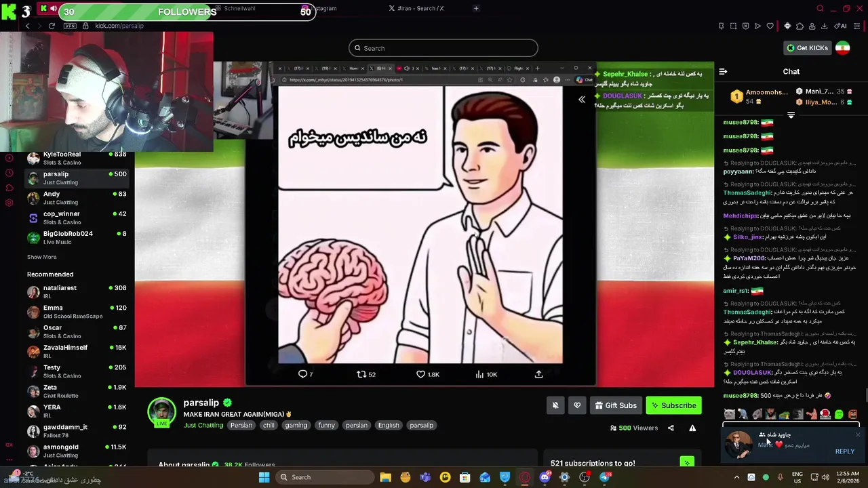Screen dimensions: 868x488
Task: Select KyleTooReal in the following list
Action: [77, 158]
